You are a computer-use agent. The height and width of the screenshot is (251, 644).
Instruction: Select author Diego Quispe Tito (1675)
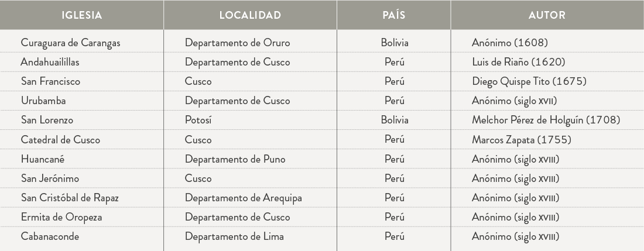[x=529, y=81]
